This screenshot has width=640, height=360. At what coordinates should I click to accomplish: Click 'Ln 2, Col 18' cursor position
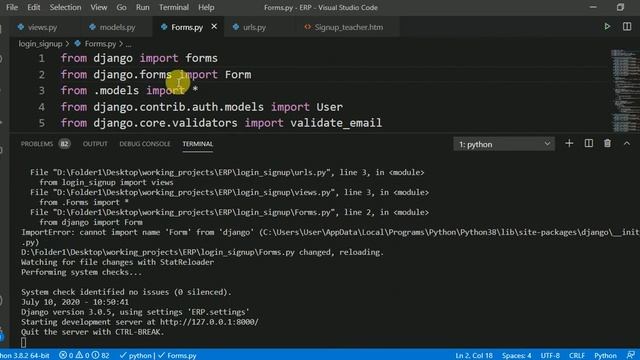tap(474, 355)
